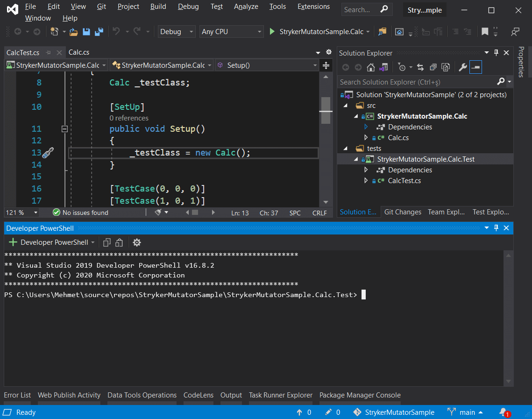Viewport: 532px width, 419px height.
Task: Open the Extensions menu
Action: pos(313,7)
